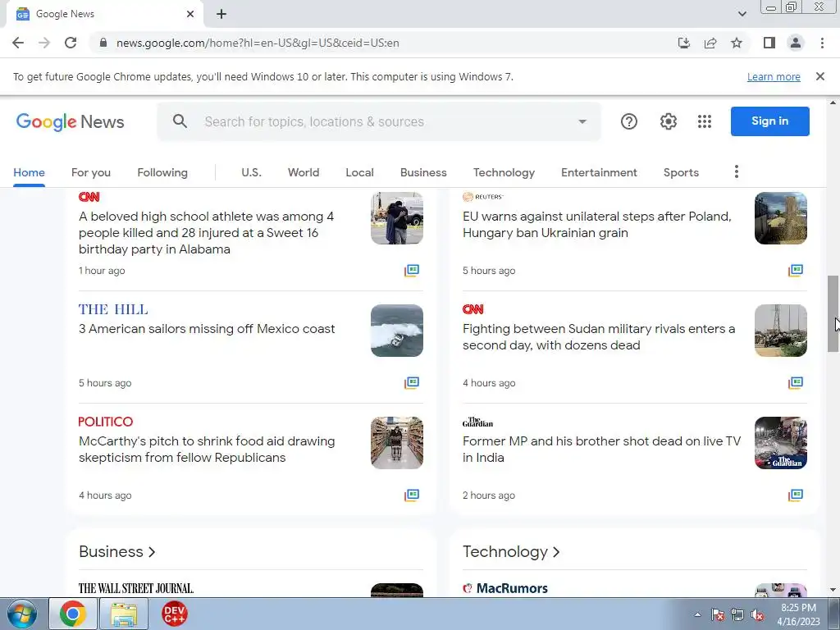Open the Google apps grid
The width and height of the screenshot is (840, 630).
(705, 121)
